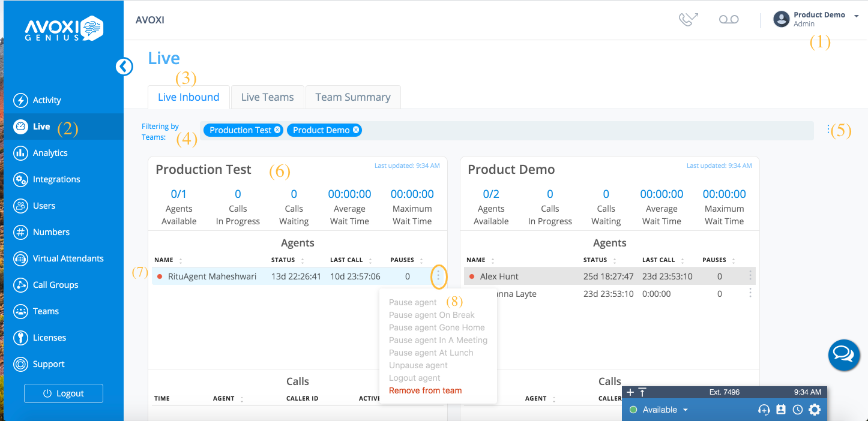Open the filter options three-dot menu
This screenshot has width=868, height=421.
click(x=828, y=130)
